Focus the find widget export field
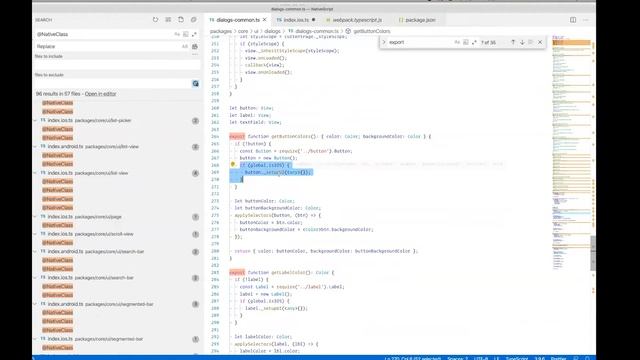The height and width of the screenshot is (360, 640). [420, 42]
